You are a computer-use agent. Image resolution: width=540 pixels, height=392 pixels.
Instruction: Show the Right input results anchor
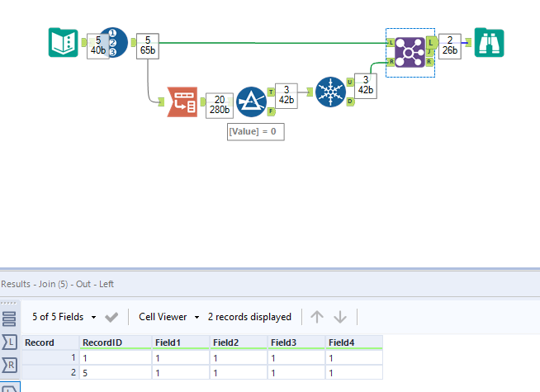[9, 365]
